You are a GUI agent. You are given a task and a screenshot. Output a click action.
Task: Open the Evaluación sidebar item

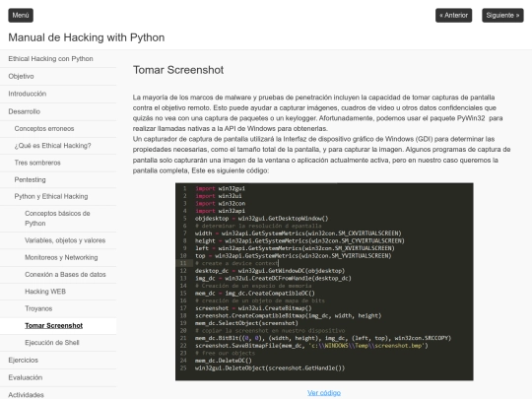26,377
